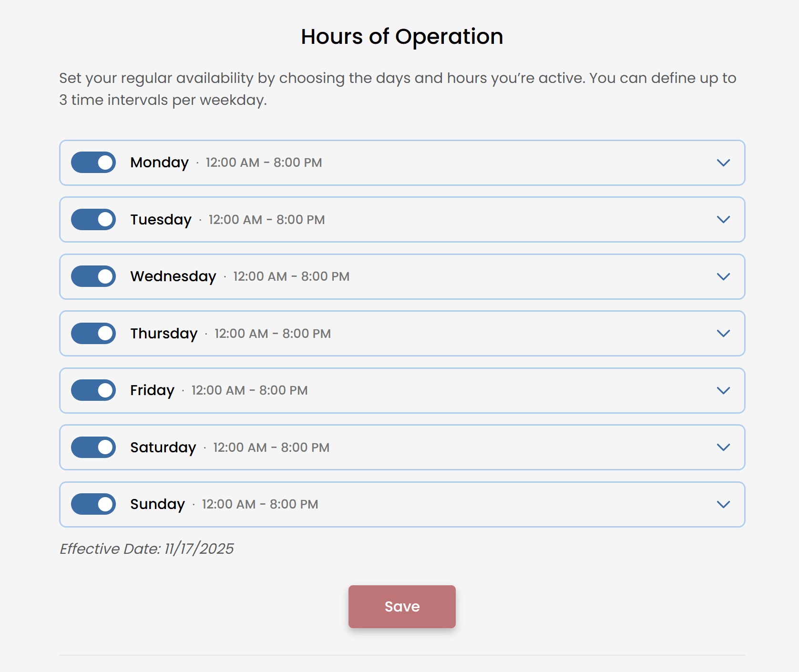Select Monday's 12:00 AM - 8:00 PM time range
The height and width of the screenshot is (672, 799).
pyautogui.click(x=263, y=163)
